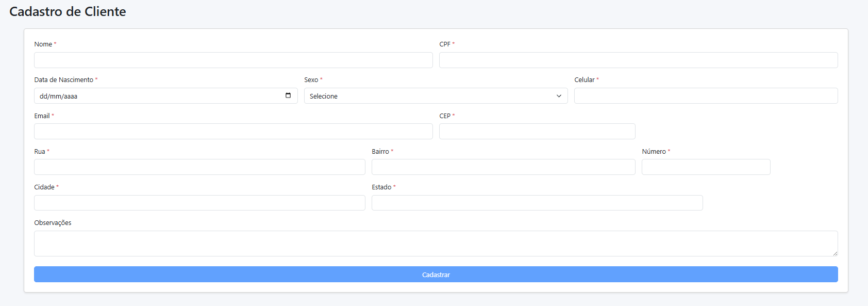Focus the CPF text field

638,60
